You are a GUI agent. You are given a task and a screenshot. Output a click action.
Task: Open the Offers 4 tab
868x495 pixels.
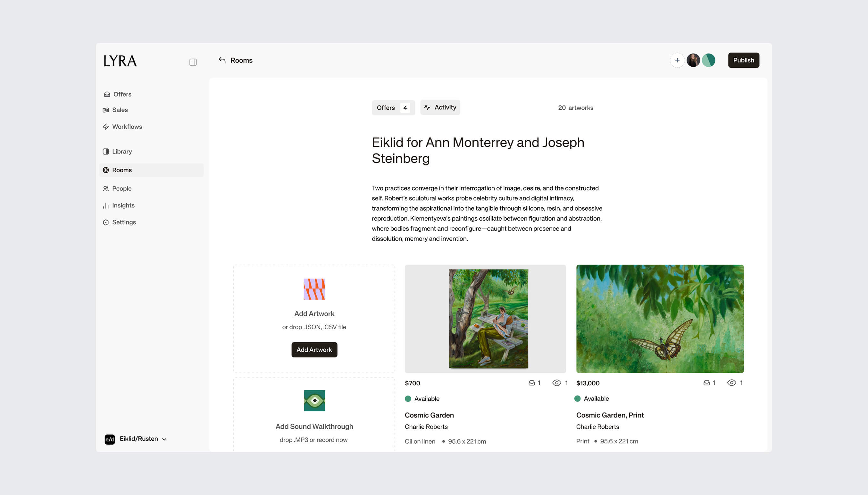click(393, 108)
